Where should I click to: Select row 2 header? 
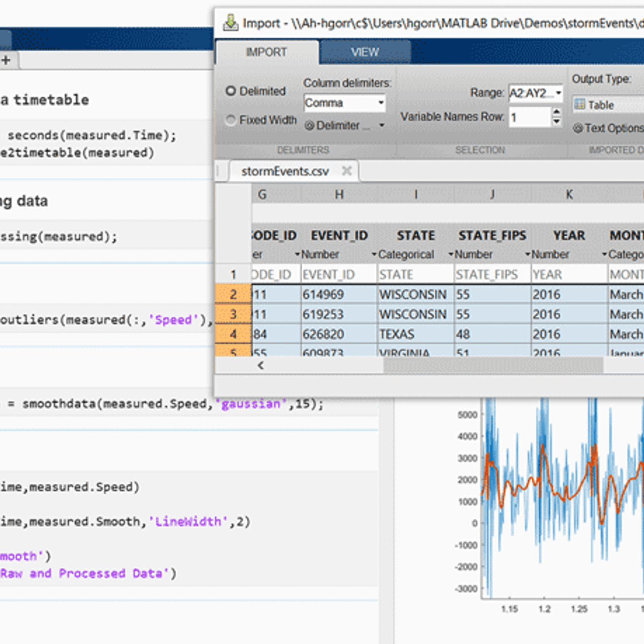click(233, 294)
